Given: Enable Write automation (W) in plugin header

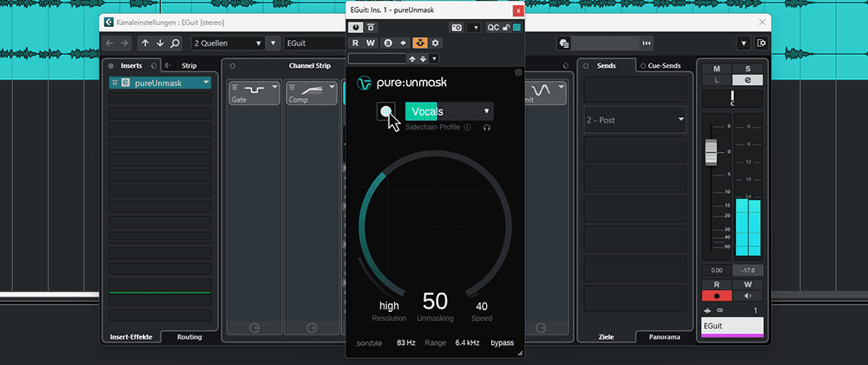Looking at the screenshot, I should [371, 43].
